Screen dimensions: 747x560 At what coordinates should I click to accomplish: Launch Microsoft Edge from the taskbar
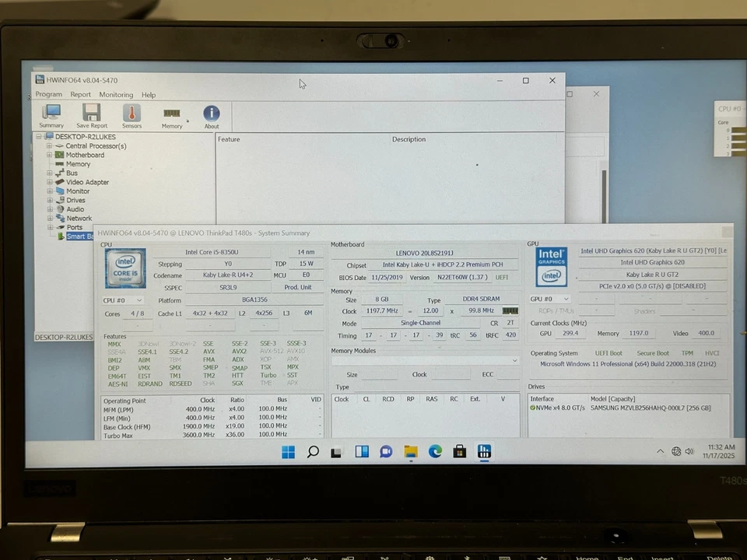(x=435, y=451)
